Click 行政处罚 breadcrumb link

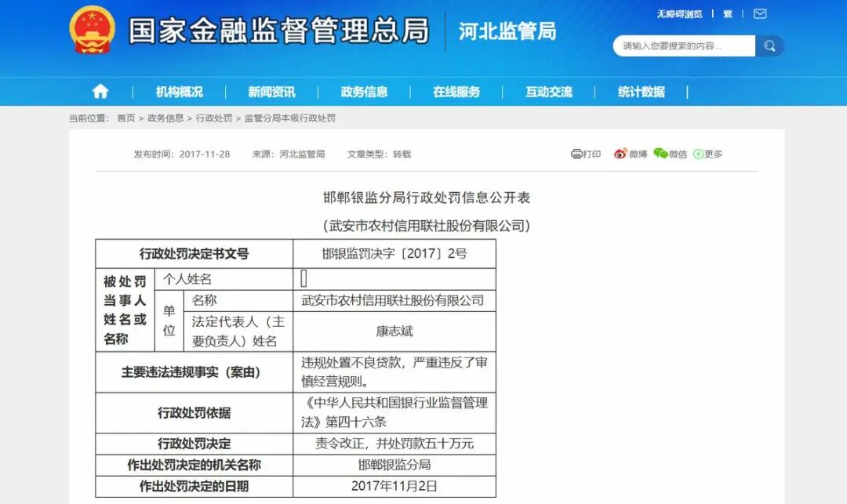tap(214, 118)
